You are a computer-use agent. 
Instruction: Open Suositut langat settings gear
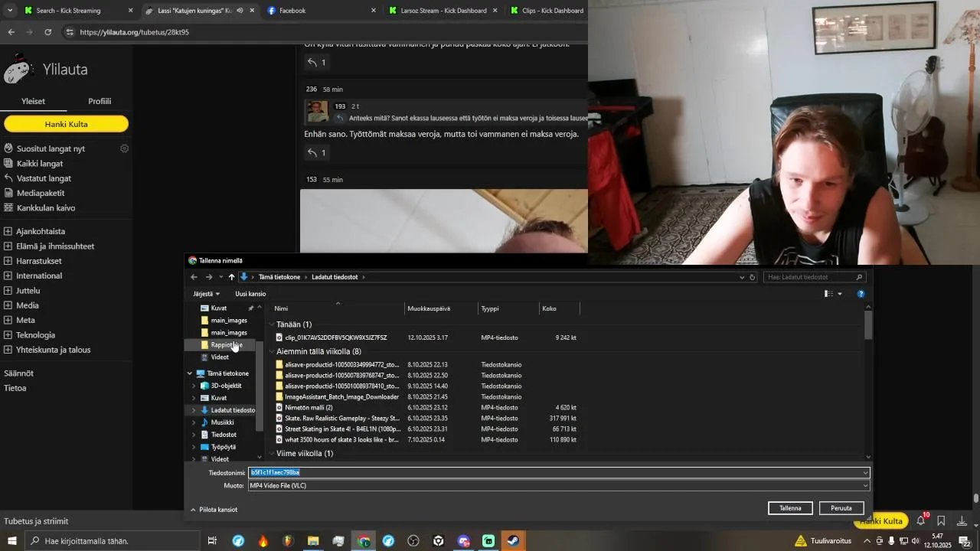125,148
